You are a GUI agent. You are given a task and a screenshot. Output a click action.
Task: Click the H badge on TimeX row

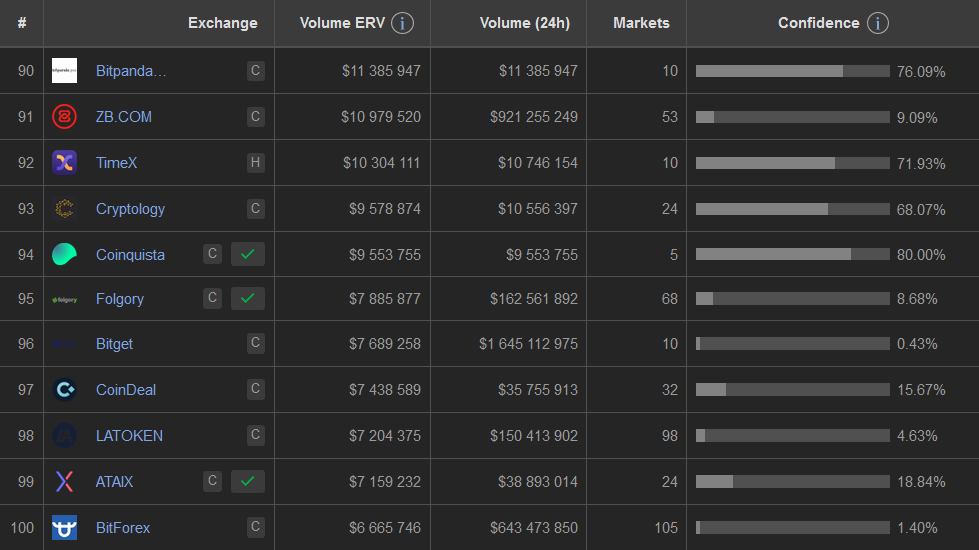point(255,162)
